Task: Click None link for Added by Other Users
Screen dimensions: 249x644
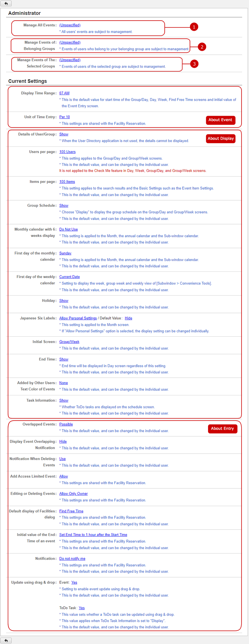Action: click(x=63, y=383)
